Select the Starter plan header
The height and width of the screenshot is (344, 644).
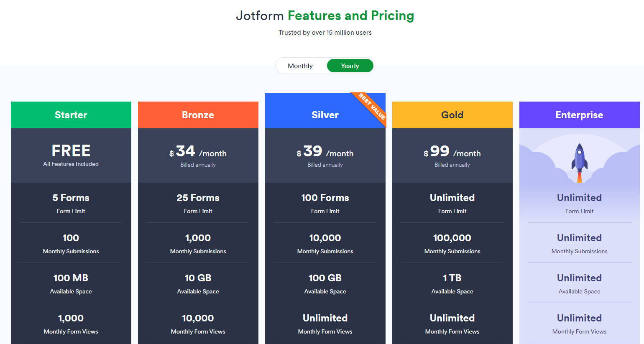[x=71, y=115]
